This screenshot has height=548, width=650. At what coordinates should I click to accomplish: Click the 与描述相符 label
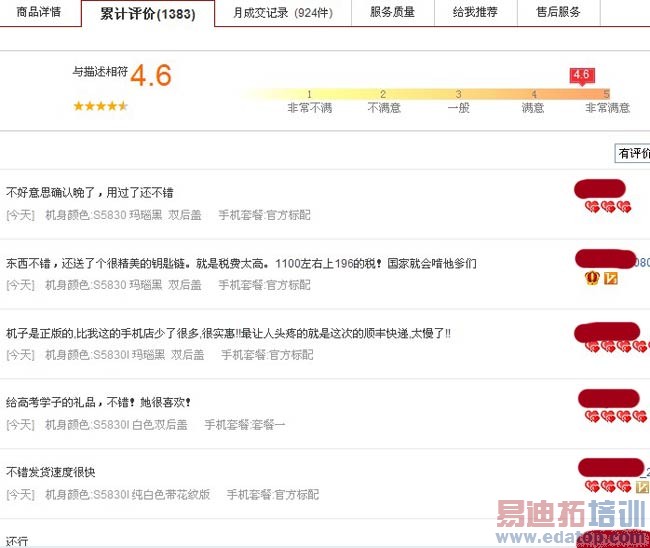click(x=100, y=72)
